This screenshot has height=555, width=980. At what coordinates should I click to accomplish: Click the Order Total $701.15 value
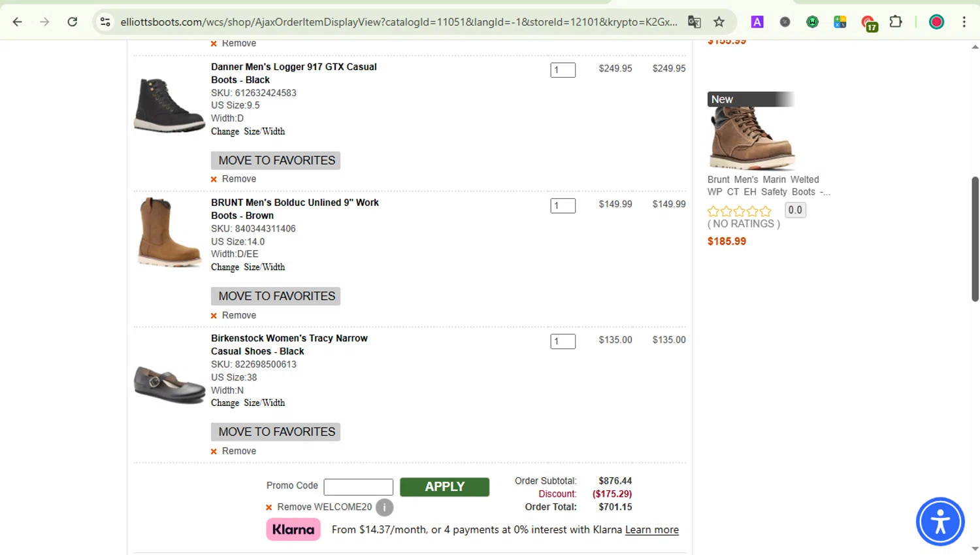[615, 507]
